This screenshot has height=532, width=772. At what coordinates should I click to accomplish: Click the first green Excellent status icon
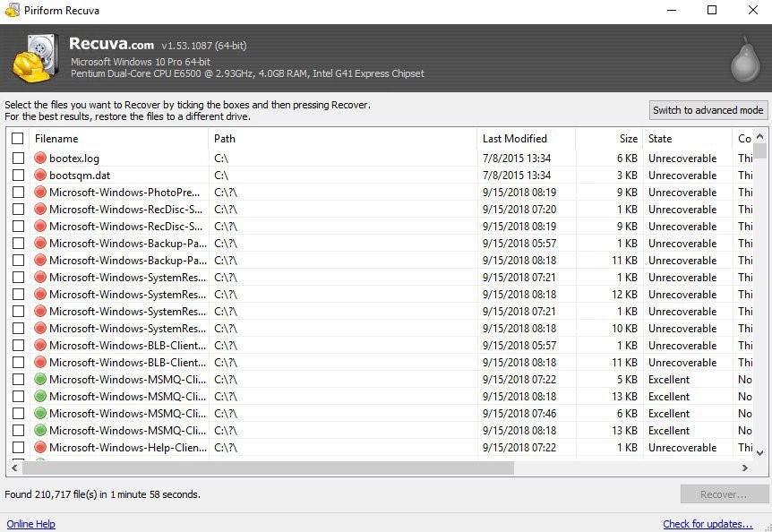tap(39, 380)
